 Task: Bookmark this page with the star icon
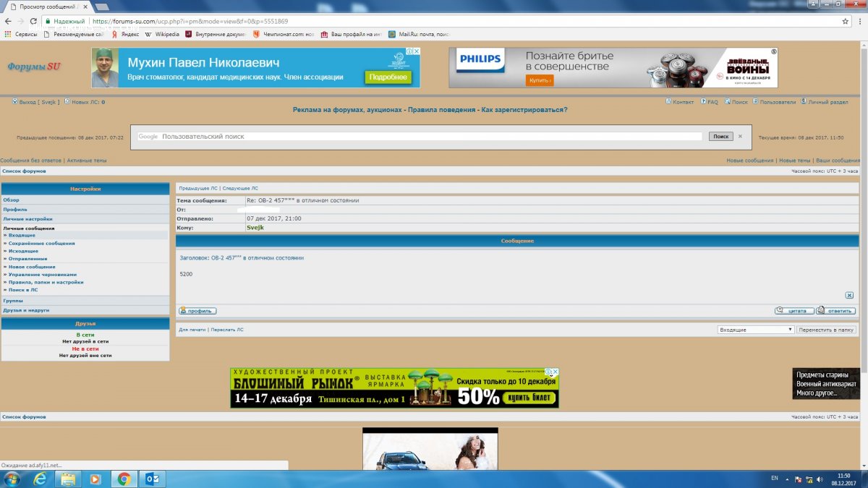click(x=845, y=22)
